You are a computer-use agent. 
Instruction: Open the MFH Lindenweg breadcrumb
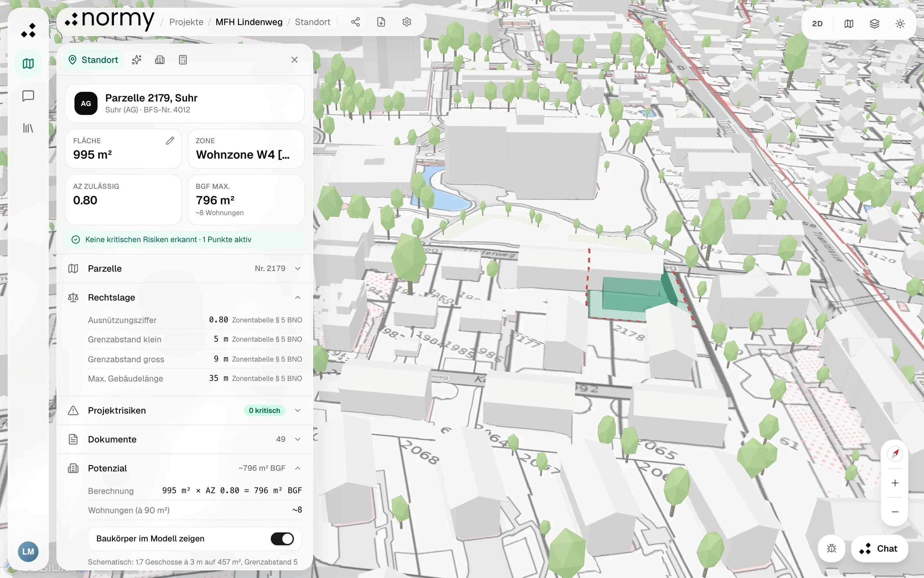pyautogui.click(x=249, y=22)
